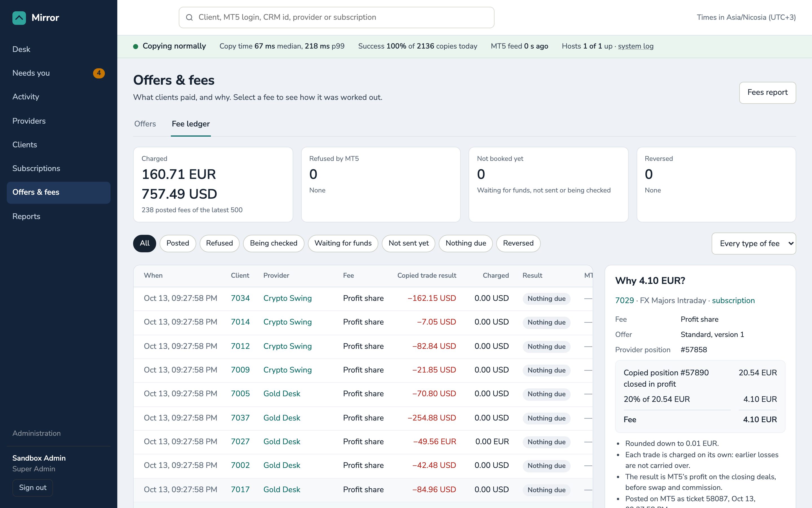Open client 7027 link
The height and width of the screenshot is (508, 812).
(x=240, y=442)
